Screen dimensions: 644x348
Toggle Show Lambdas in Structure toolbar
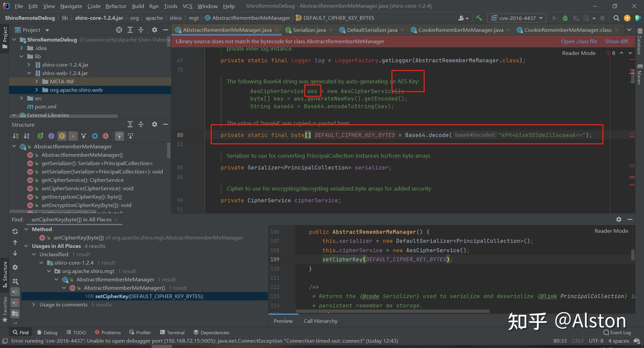click(x=106, y=136)
